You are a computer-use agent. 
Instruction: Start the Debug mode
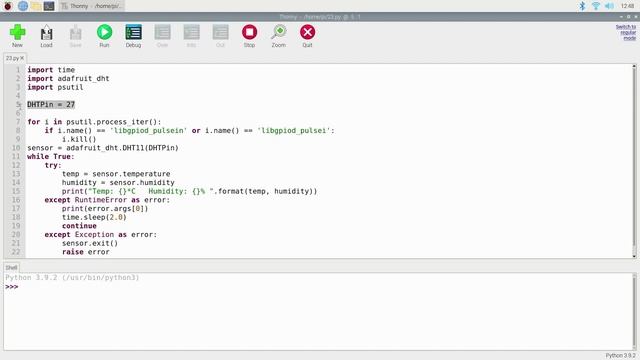(133, 36)
